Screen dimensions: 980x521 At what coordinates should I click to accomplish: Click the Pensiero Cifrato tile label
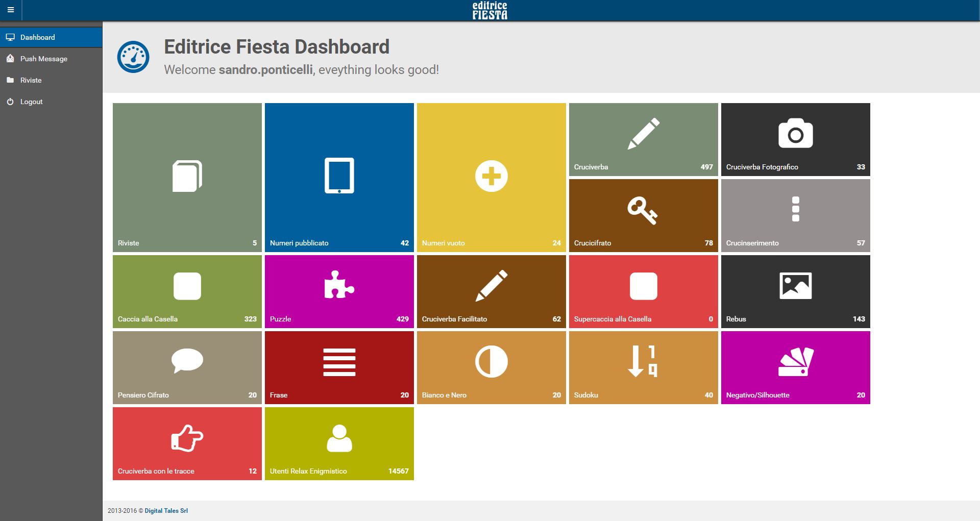tap(143, 395)
